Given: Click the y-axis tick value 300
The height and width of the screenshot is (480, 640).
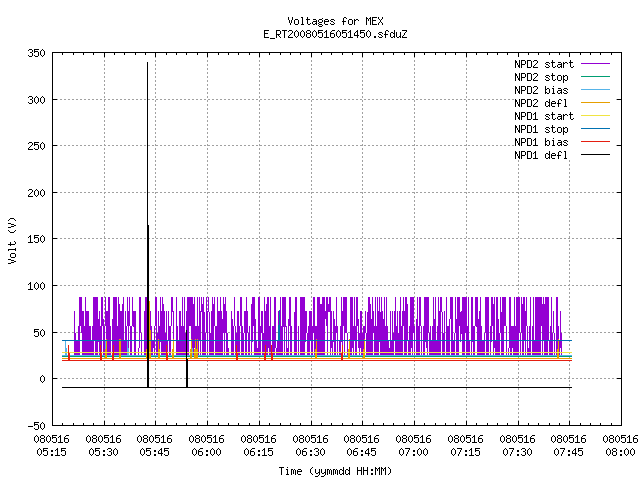Looking at the screenshot, I should 36,100.
